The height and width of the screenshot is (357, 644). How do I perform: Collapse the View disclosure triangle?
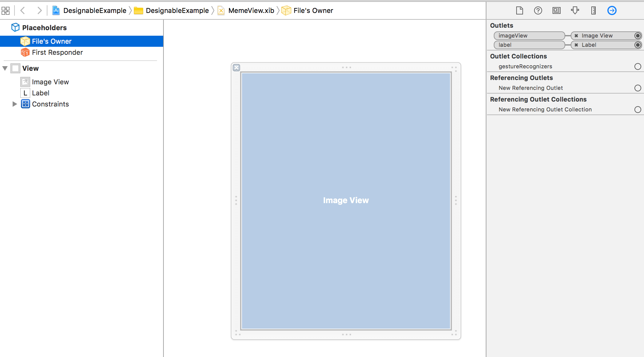(5, 68)
